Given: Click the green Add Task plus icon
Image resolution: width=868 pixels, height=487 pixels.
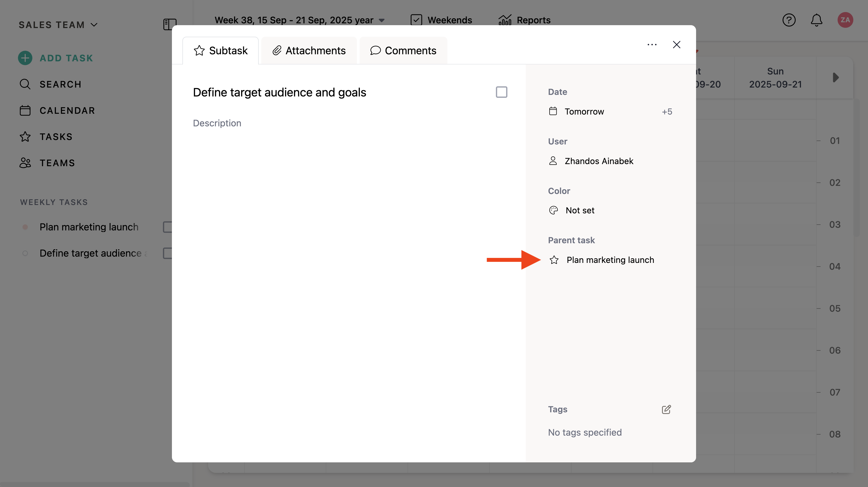Looking at the screenshot, I should 25,58.
